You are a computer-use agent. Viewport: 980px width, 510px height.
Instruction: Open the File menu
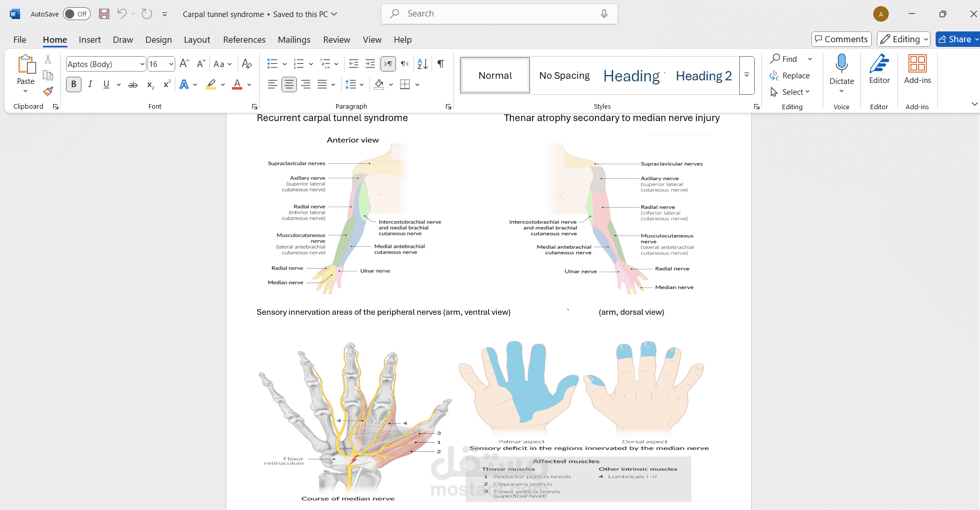pyautogui.click(x=20, y=40)
